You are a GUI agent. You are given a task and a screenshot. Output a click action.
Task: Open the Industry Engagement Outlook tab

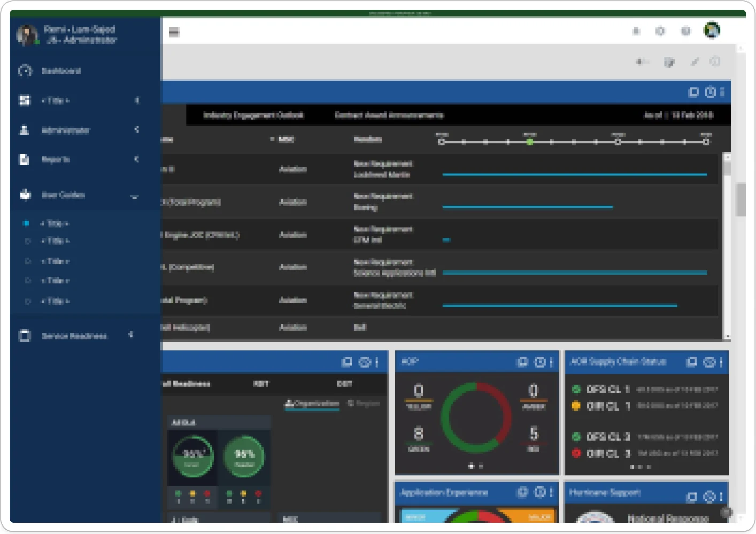pos(253,115)
